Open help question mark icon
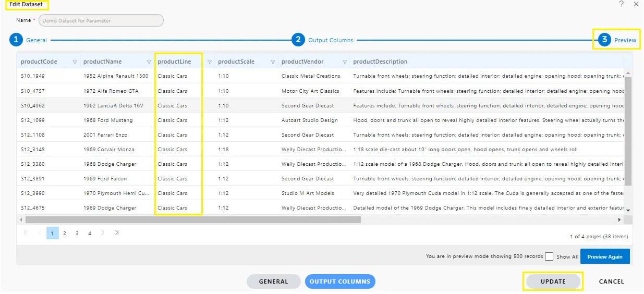The height and width of the screenshot is (294, 644). [x=622, y=4]
